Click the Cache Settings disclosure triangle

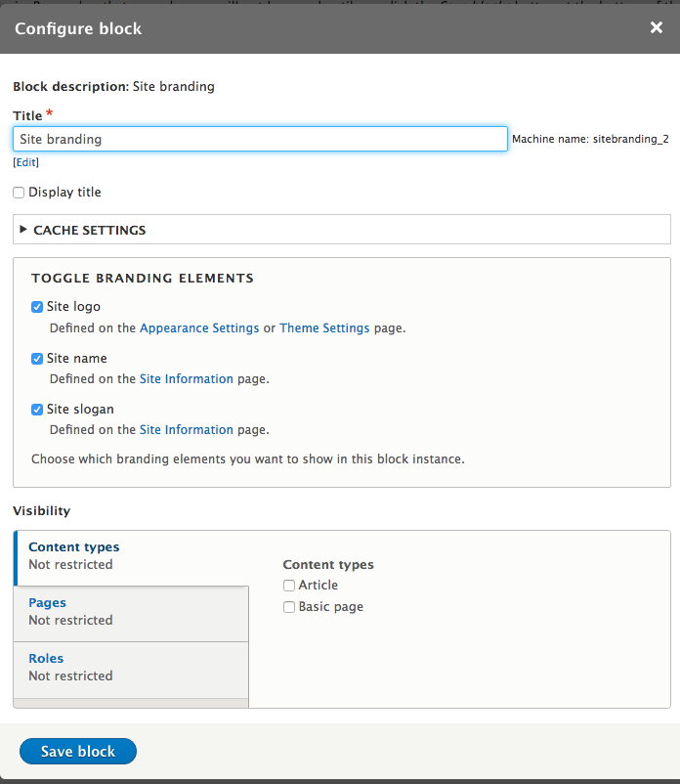point(23,231)
